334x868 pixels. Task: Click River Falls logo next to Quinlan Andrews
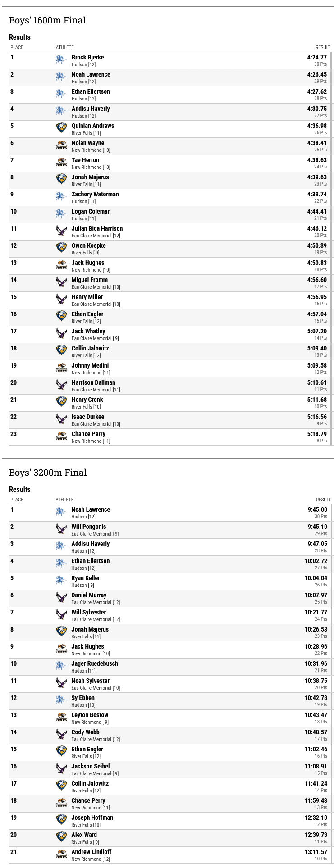pyautogui.click(x=61, y=128)
